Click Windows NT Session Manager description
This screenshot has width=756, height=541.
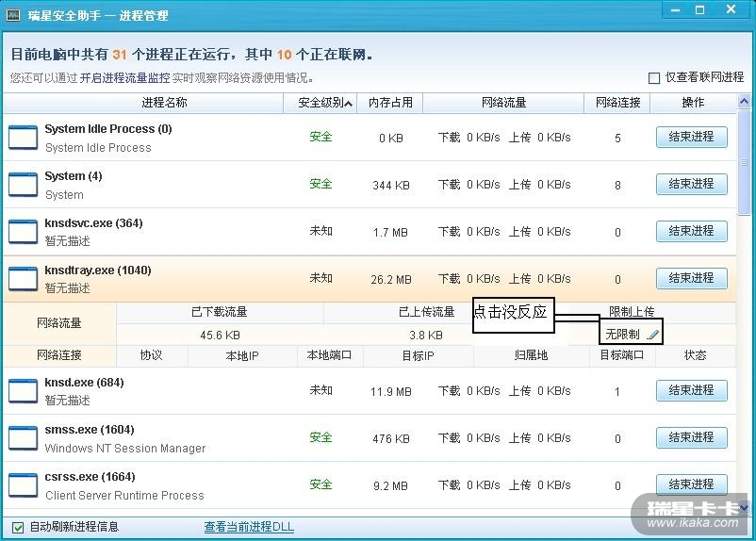125,449
